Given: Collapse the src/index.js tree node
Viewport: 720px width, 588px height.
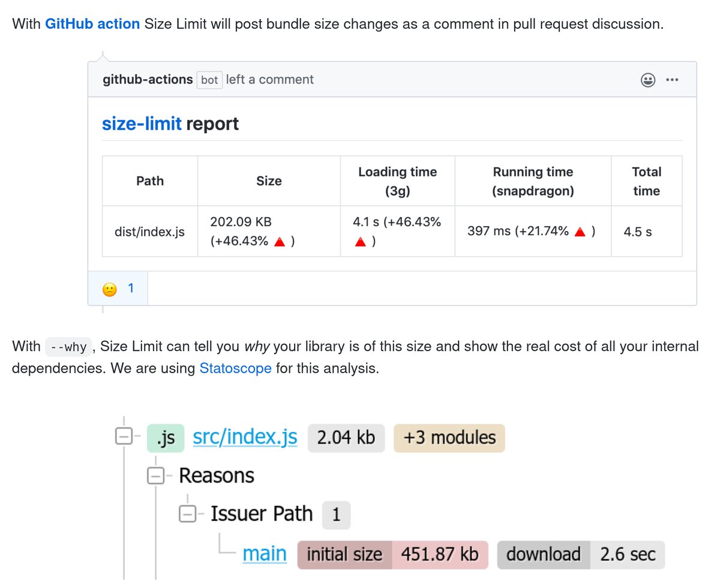Looking at the screenshot, I should (x=125, y=437).
